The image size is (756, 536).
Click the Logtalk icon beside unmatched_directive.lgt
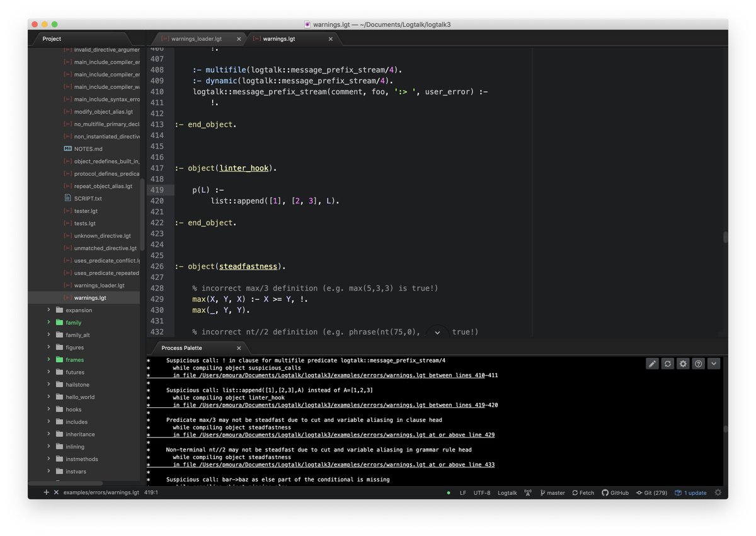coord(68,248)
